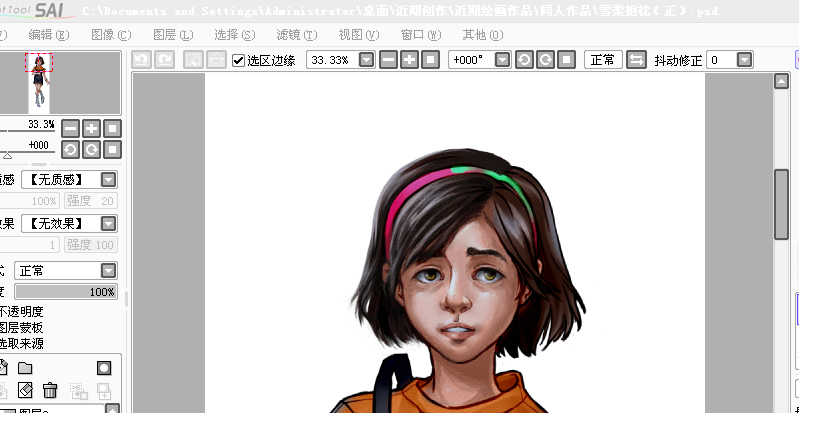Reset rotation via square beside +000° field

566,60
